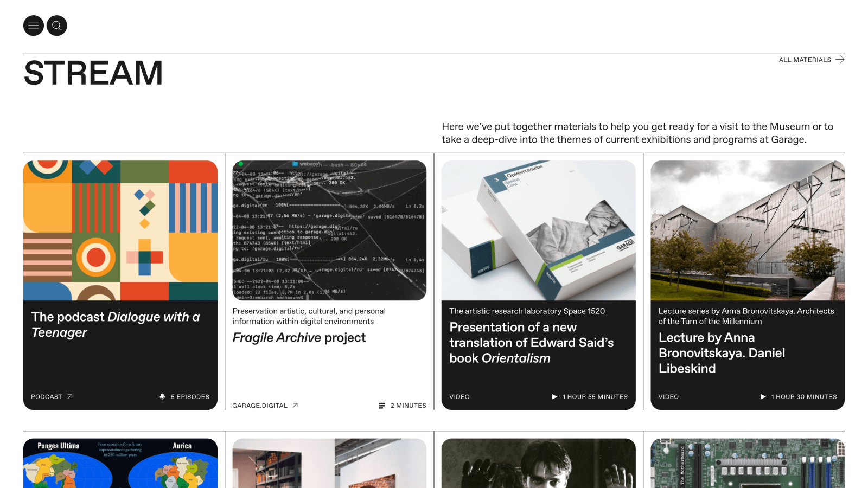Open the Pangea Ultima map thumbnail

point(120,463)
